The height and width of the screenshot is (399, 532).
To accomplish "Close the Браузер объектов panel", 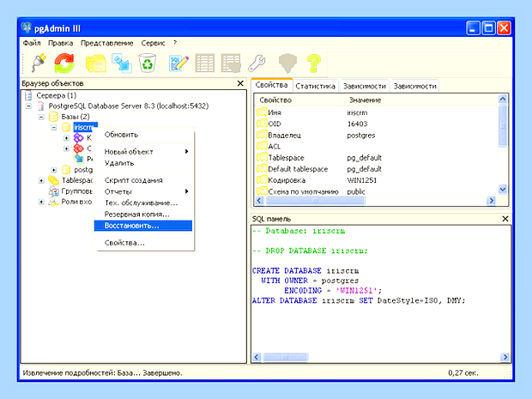I will pyautogui.click(x=240, y=83).
